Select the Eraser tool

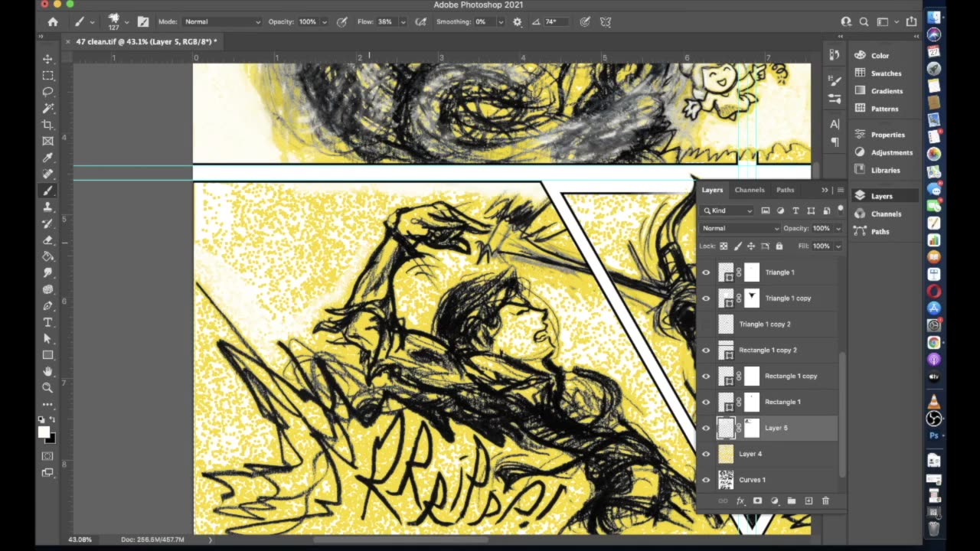pyautogui.click(x=47, y=240)
